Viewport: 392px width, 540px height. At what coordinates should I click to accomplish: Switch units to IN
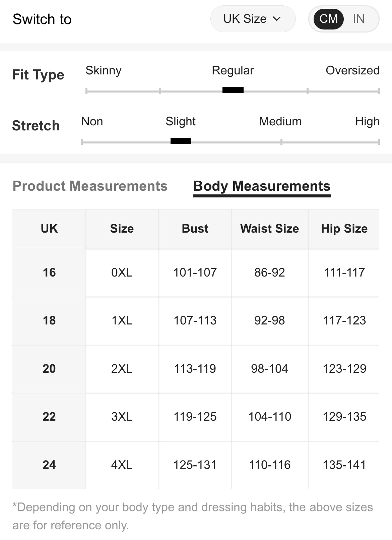coord(358,19)
